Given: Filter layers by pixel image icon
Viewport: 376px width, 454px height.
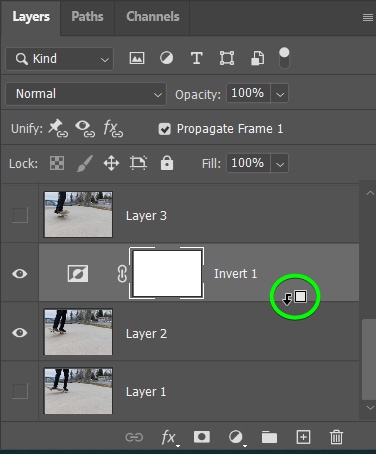Looking at the screenshot, I should [x=137, y=58].
